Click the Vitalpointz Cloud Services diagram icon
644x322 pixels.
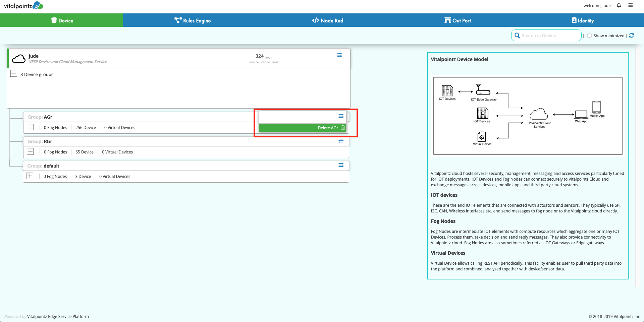539,114
